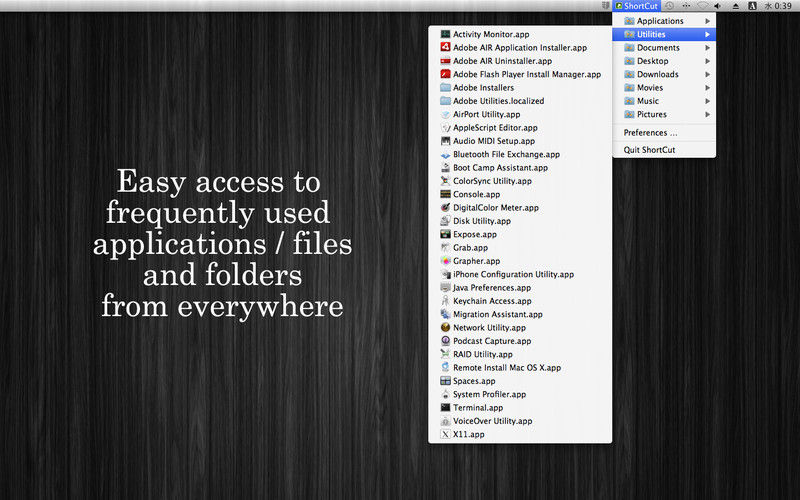
Task: Launch VoiceOver Utility.app
Action: 520,421
